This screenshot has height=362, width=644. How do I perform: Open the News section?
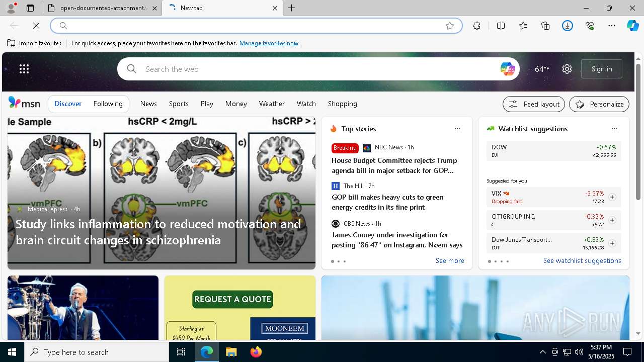[148, 104]
